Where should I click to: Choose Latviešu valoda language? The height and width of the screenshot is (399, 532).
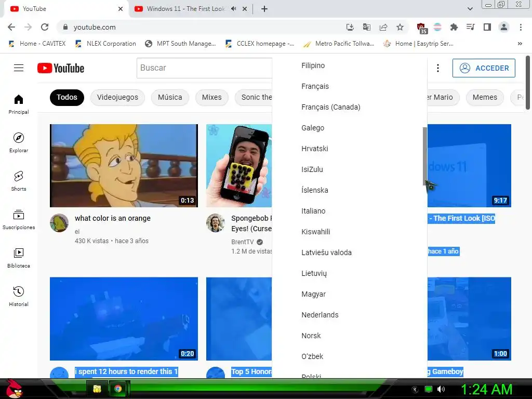tap(350, 252)
